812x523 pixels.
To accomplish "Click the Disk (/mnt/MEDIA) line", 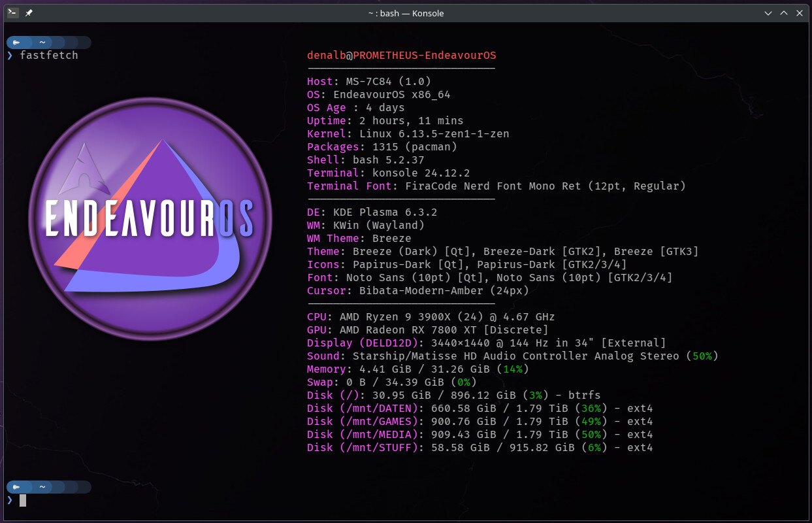I will 480,435.
